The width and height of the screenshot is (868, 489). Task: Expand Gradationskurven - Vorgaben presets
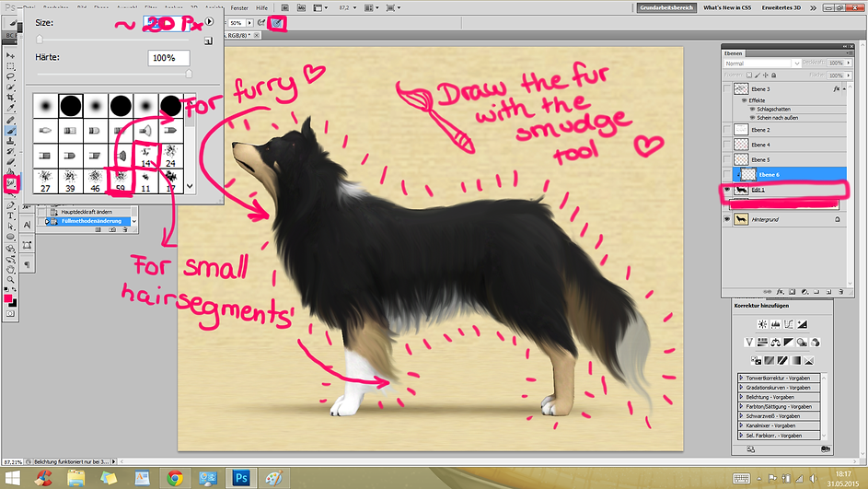pyautogui.click(x=741, y=387)
